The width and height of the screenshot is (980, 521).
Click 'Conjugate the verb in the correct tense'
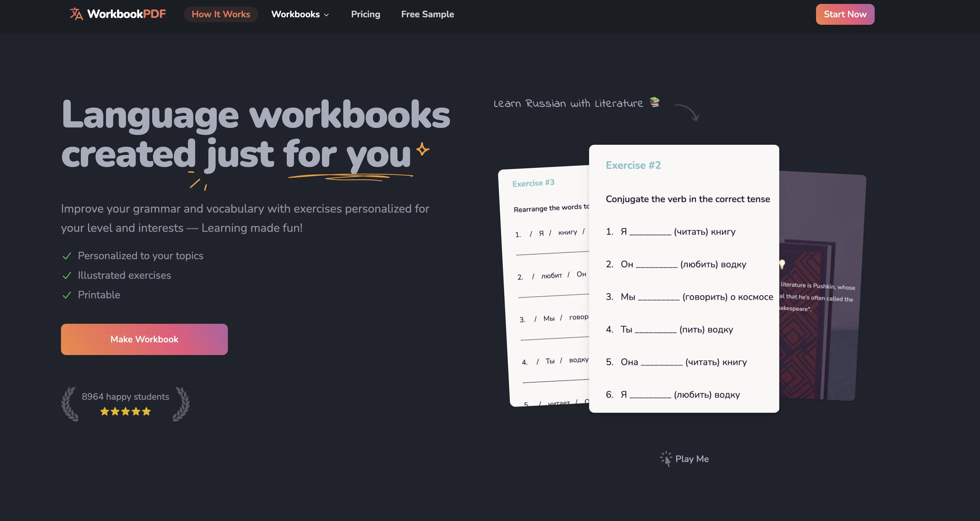point(688,199)
